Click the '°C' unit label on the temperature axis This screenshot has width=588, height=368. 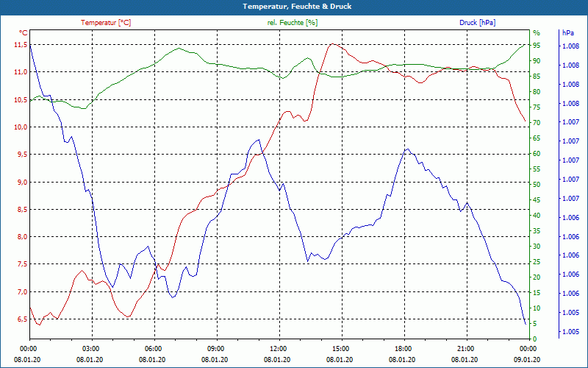tap(24, 33)
